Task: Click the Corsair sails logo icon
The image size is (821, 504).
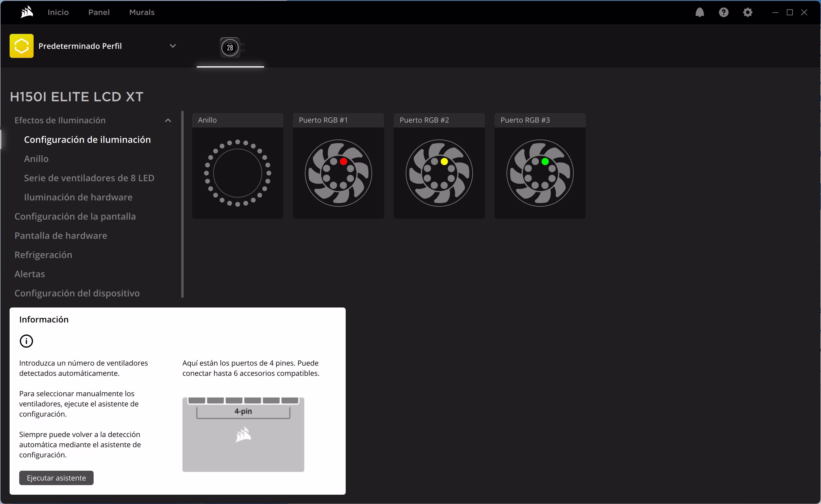Action: tap(27, 12)
